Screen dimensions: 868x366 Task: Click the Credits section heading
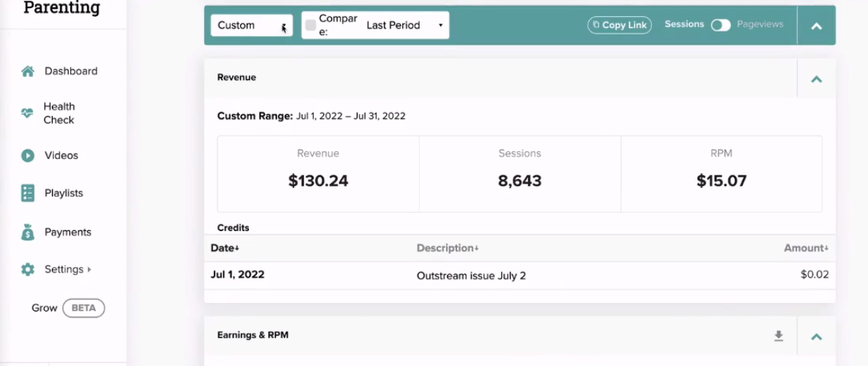(233, 228)
